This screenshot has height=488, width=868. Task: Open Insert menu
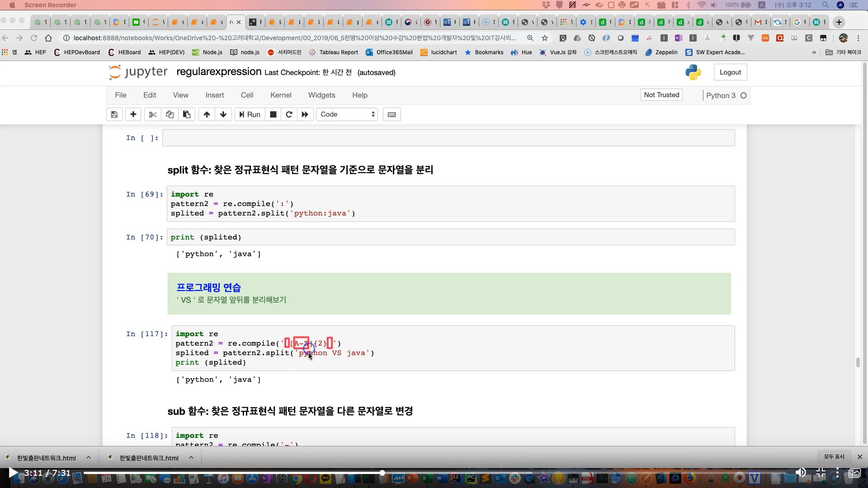[x=215, y=95]
